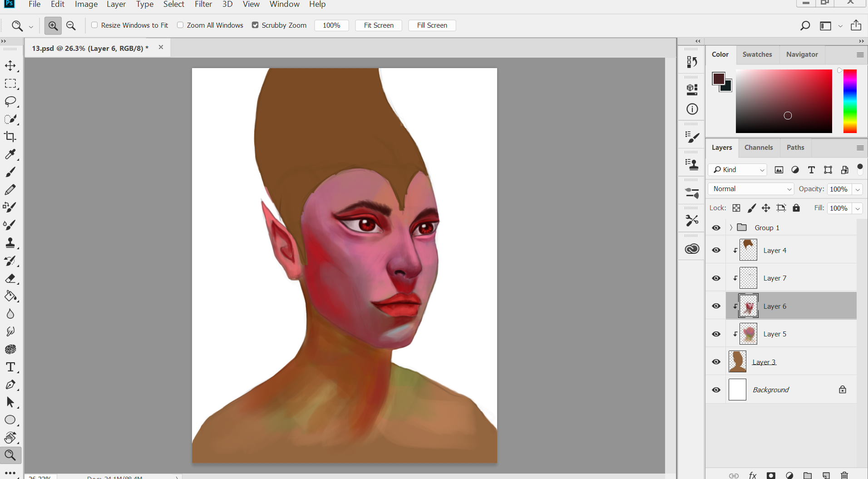
Task: Select the Path Selection tool
Action: point(10,402)
